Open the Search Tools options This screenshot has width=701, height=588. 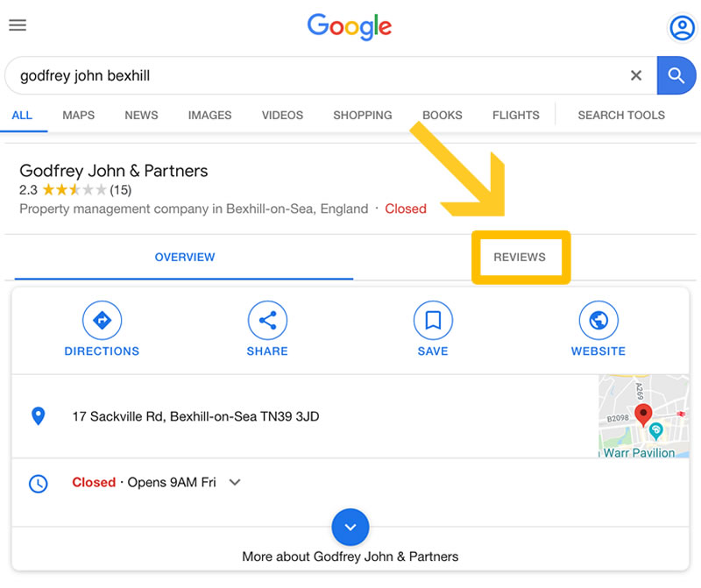[621, 116]
